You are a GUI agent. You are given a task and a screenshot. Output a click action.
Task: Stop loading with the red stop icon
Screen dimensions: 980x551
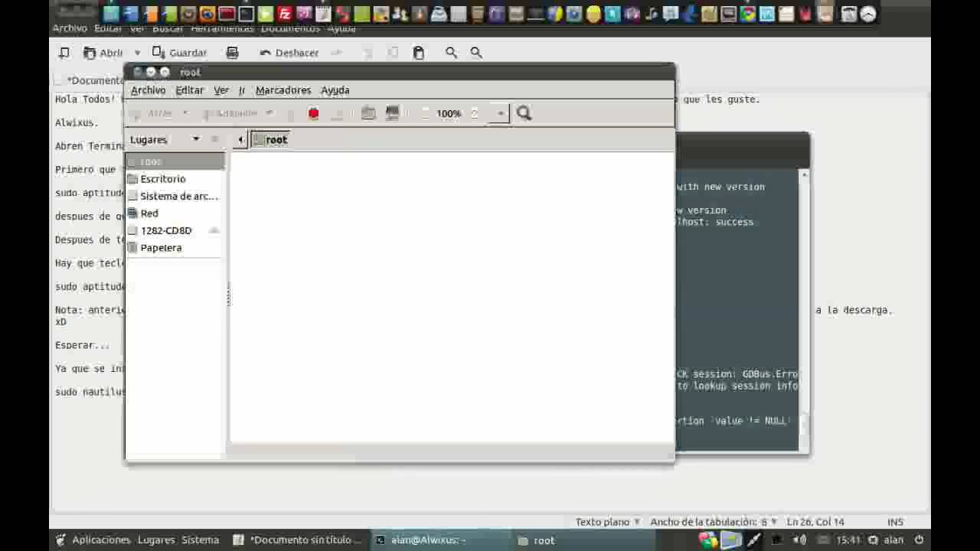click(x=314, y=113)
